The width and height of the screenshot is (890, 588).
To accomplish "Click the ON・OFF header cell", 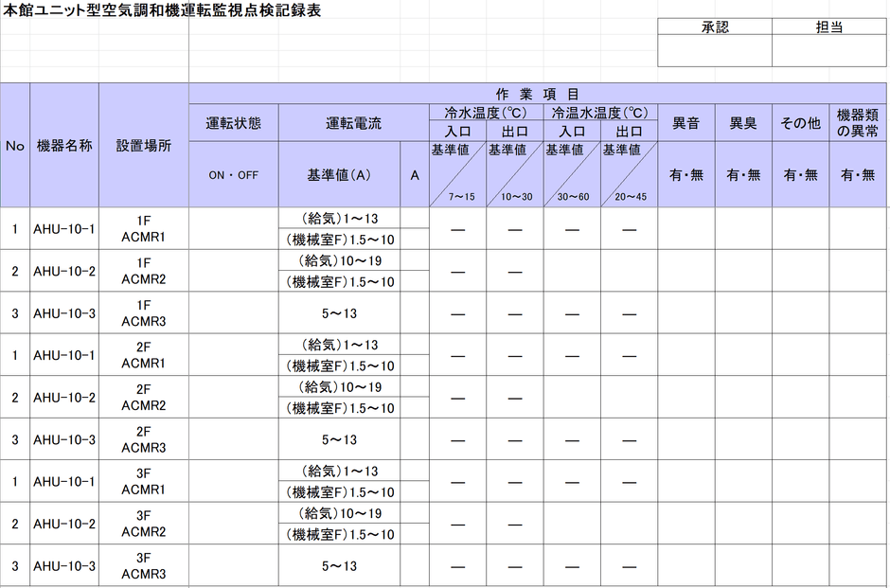I will [234, 175].
